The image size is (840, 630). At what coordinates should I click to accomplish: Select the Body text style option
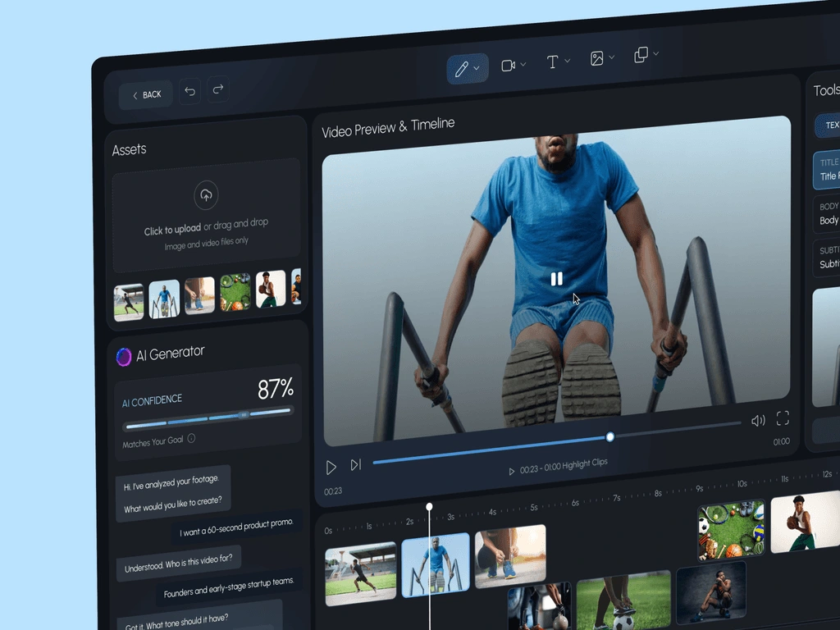tap(827, 214)
